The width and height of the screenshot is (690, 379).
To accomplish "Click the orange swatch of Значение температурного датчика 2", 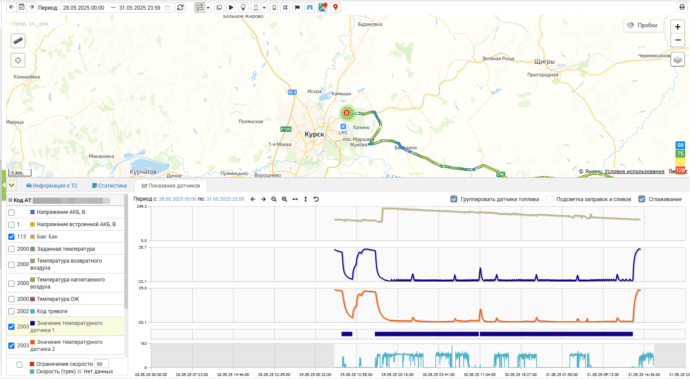I will click(32, 342).
